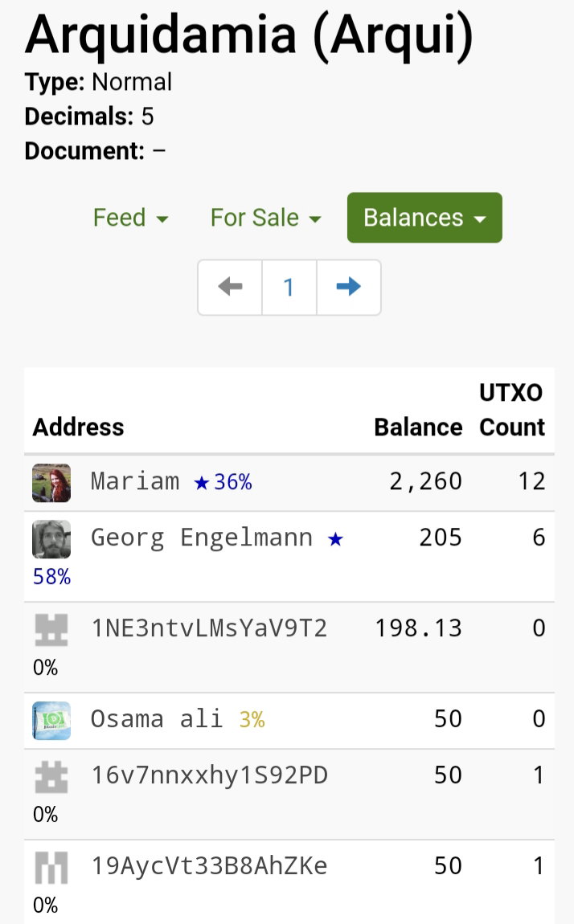Open address 1NE3ntvLMsYaV9T2 link
The width and height of the screenshot is (574, 924).
click(x=209, y=628)
